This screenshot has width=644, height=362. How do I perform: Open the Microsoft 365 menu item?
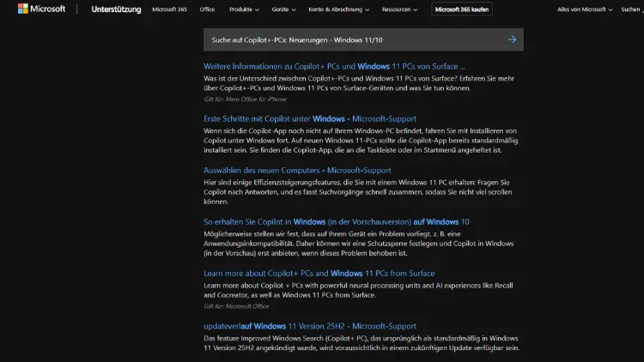pos(169,9)
